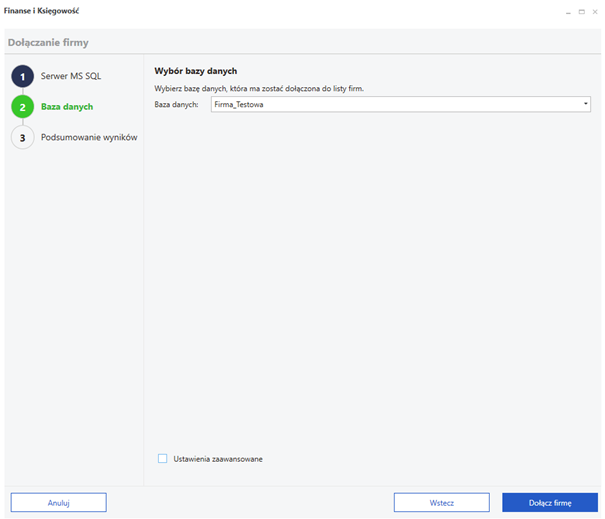This screenshot has width=605, height=519.
Task: Click the green step 2 circle icon
Action: click(22, 107)
